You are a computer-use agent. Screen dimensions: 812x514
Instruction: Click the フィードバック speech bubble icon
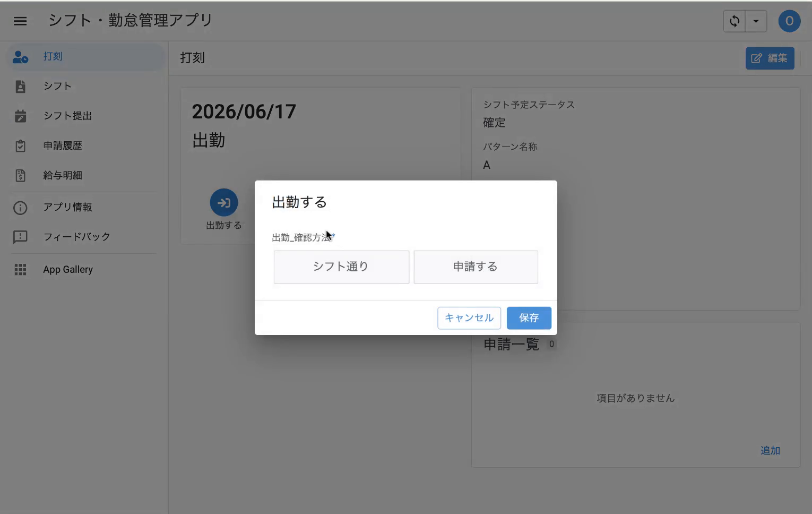pyautogui.click(x=20, y=237)
